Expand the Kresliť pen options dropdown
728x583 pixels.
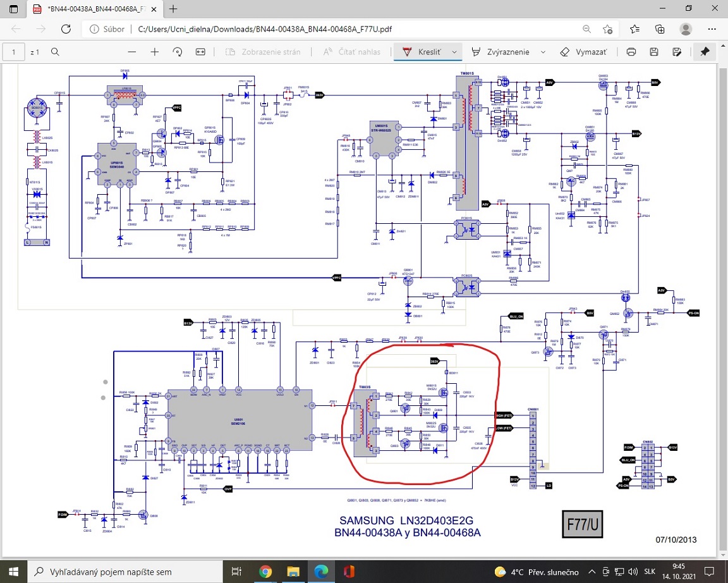click(454, 52)
